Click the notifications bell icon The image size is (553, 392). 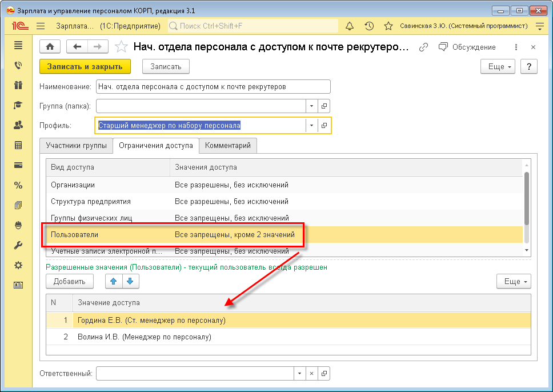pyautogui.click(x=350, y=26)
